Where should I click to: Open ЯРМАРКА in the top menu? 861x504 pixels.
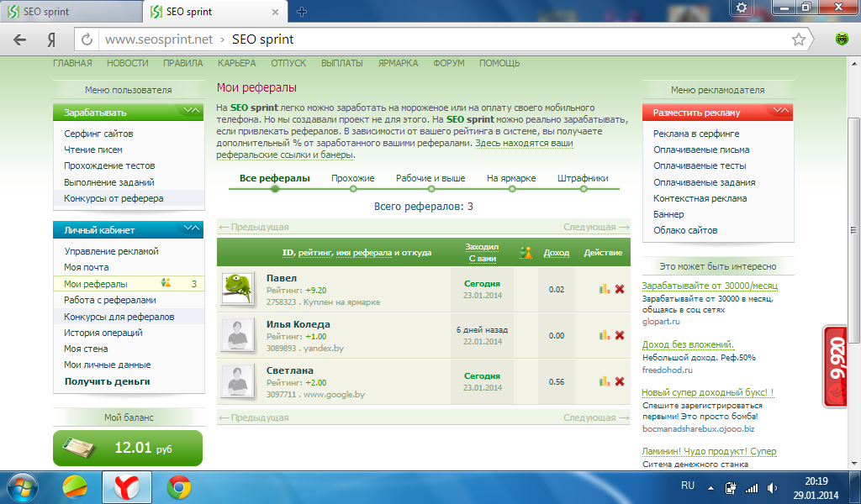398,63
